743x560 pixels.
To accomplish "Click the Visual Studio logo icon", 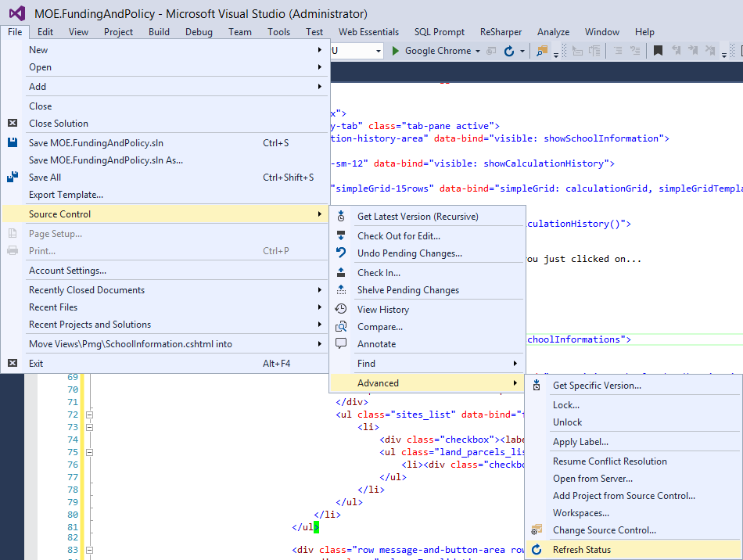I will [17, 13].
